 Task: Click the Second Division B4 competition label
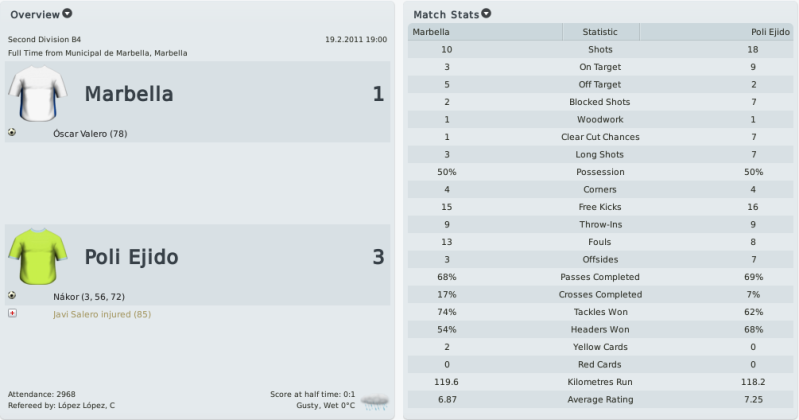pyautogui.click(x=44, y=39)
